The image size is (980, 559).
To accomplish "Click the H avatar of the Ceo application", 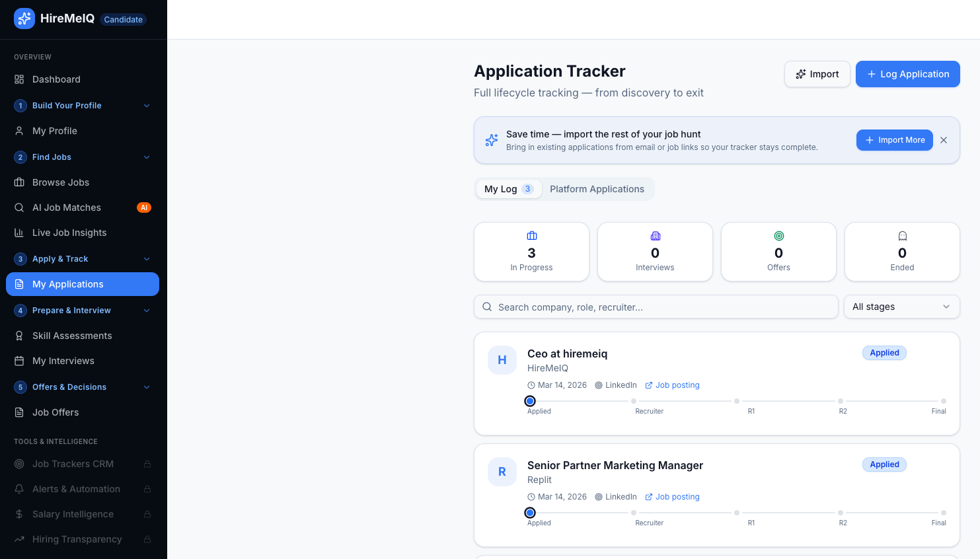I will coord(502,360).
